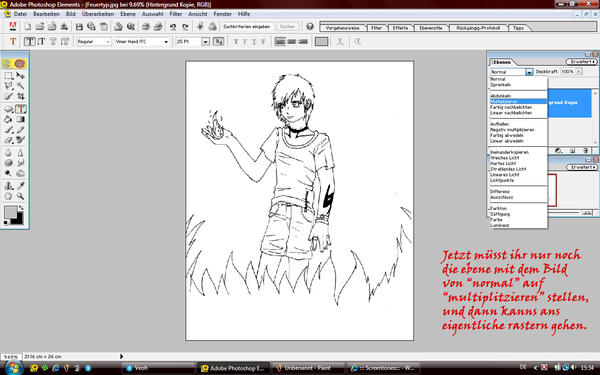600x375 pixels.
Task: Click the foreground color swatch
Action: [11, 212]
